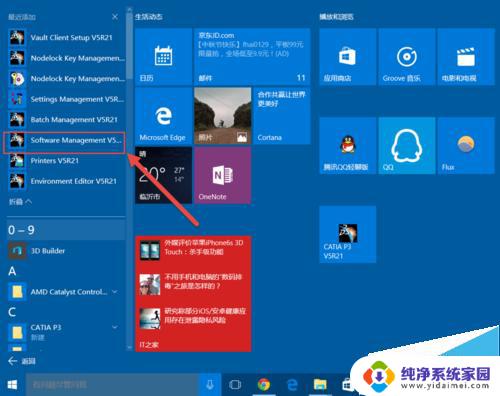Launch Microsoft Edge tile

click(x=163, y=116)
